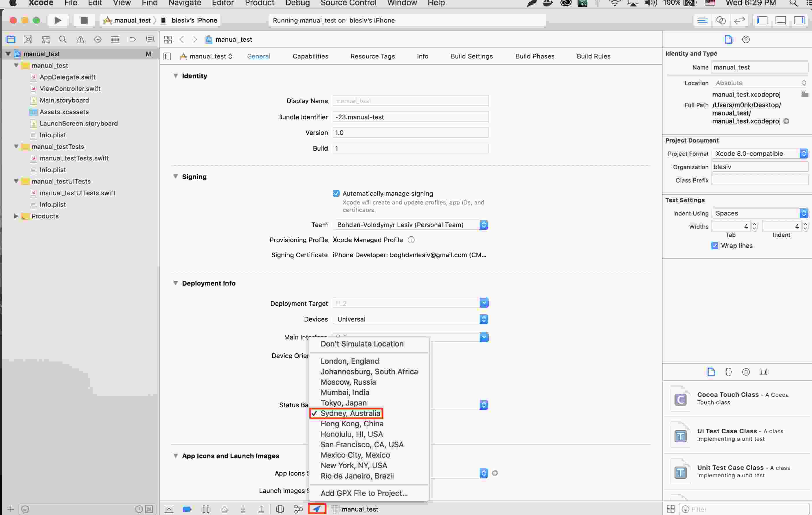The height and width of the screenshot is (515, 812).
Task: Toggle the manual_test target checkbox
Action: tap(168, 56)
